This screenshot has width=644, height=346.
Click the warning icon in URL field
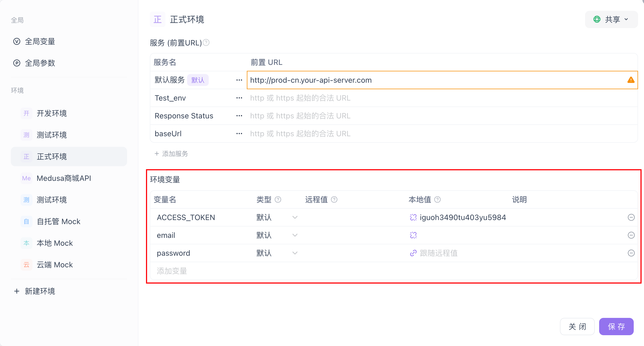(631, 80)
